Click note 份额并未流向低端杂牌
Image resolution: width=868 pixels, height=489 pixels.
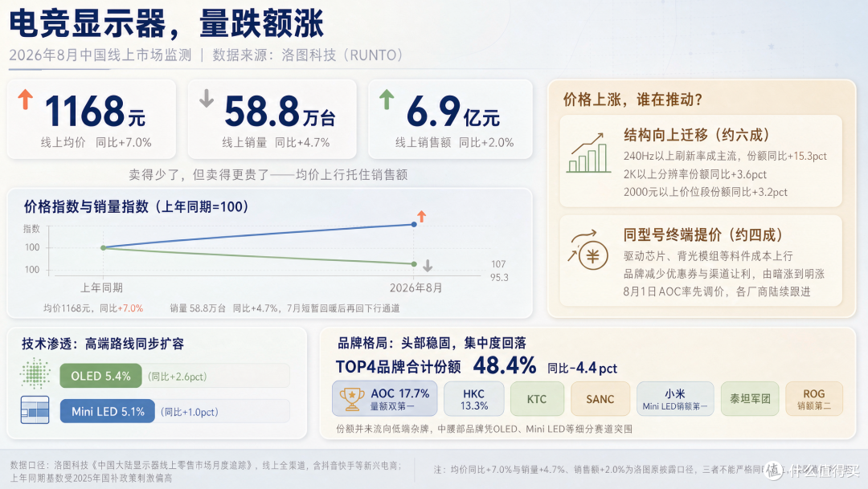[485, 429]
